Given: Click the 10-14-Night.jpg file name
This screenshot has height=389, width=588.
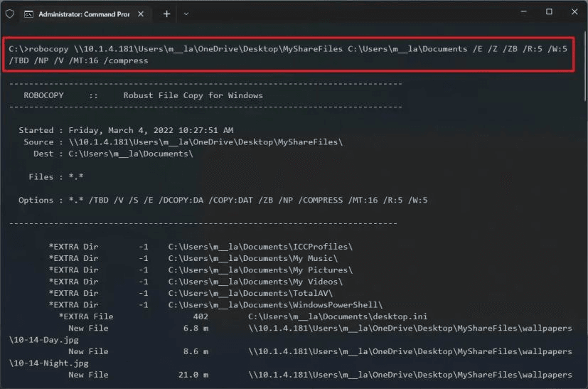Looking at the screenshot, I should pos(49,363).
